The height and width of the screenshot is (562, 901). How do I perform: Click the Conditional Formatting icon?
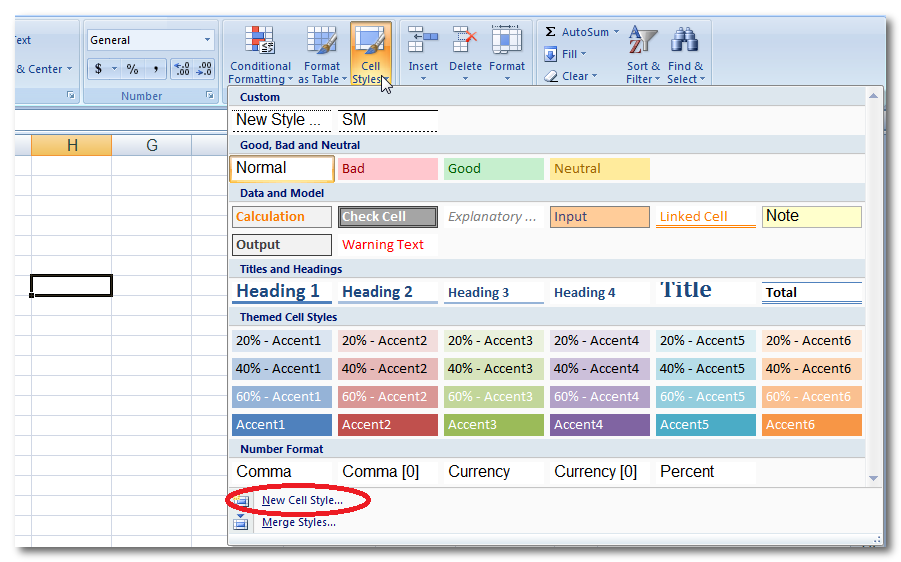(x=260, y=43)
